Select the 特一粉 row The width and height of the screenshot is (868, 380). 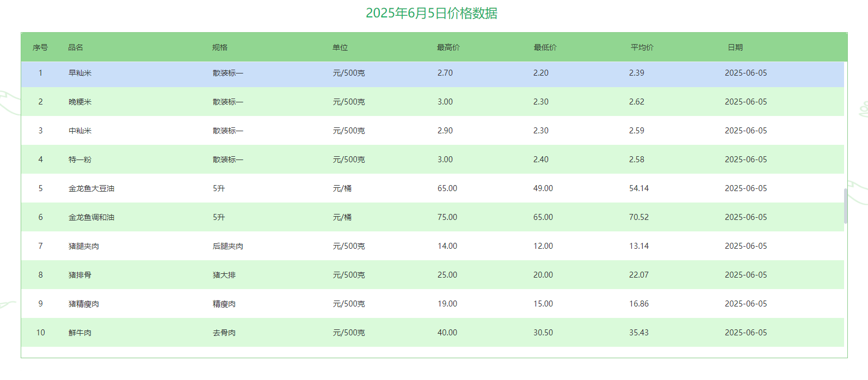(x=80, y=160)
